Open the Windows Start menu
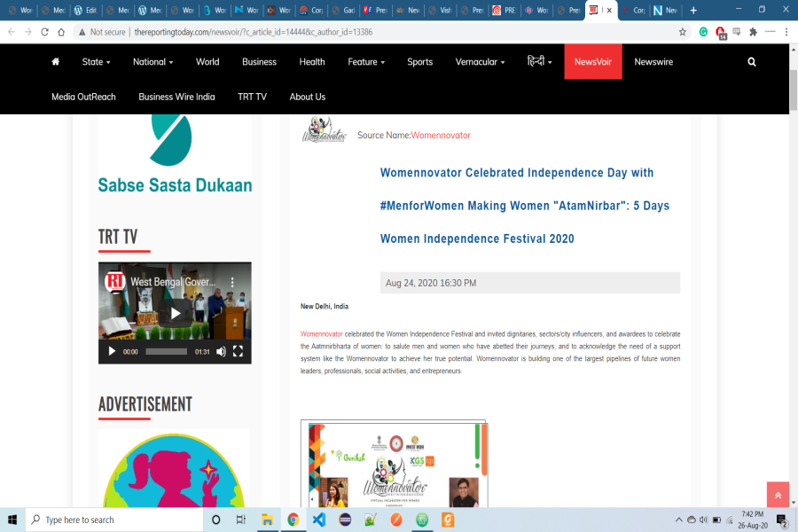Viewport: 798px width, 532px height. (x=12, y=520)
